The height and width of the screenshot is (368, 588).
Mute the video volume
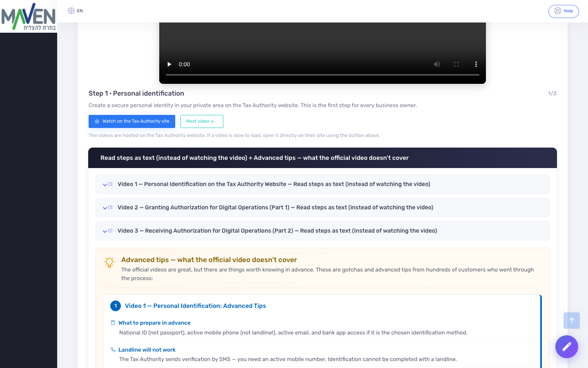point(437,64)
